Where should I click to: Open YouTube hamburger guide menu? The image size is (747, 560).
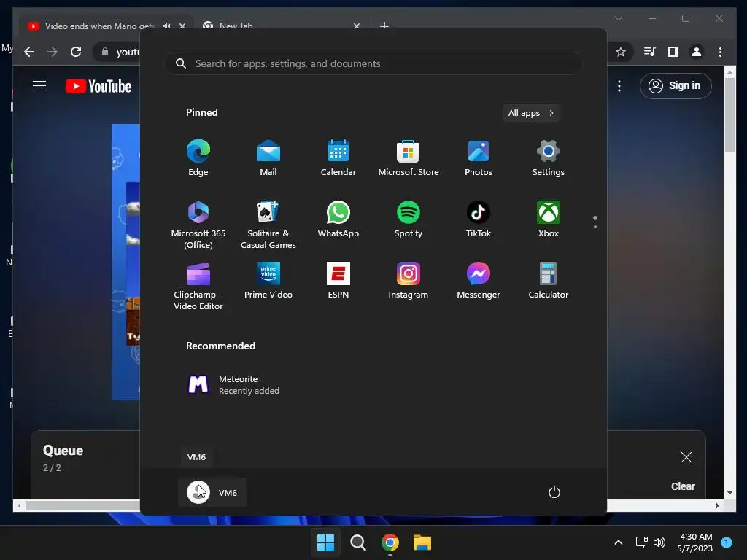point(39,86)
